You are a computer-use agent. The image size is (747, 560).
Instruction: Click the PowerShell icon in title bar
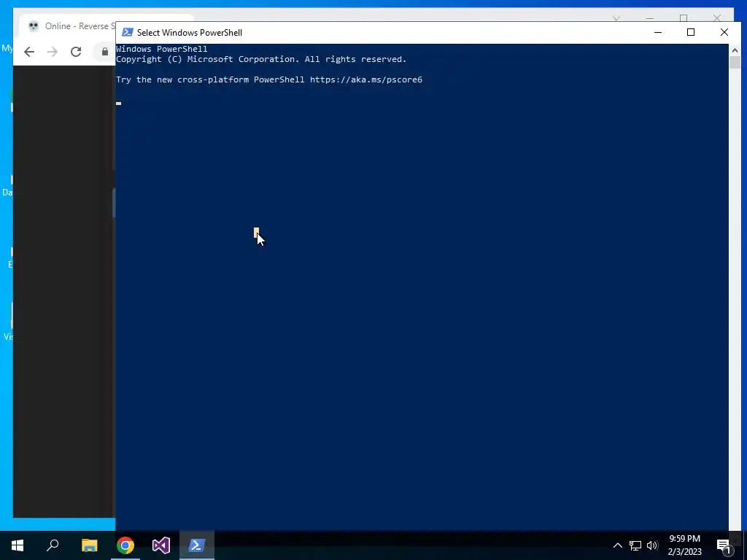(127, 32)
